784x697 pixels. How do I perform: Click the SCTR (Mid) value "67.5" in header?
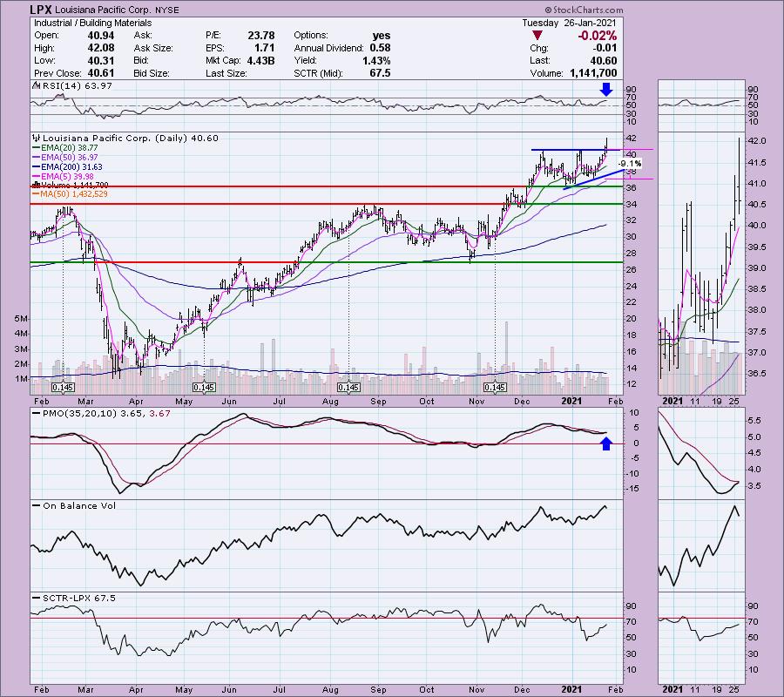coord(380,73)
